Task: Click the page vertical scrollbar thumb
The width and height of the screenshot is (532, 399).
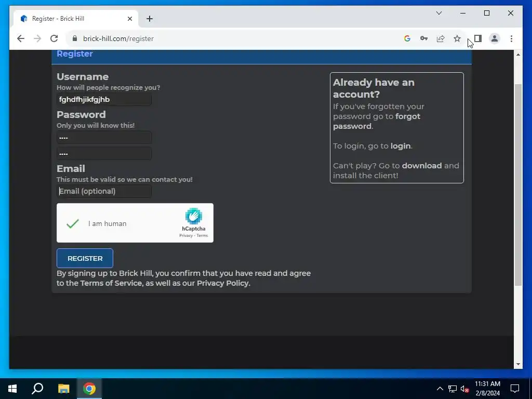Action: [518, 184]
